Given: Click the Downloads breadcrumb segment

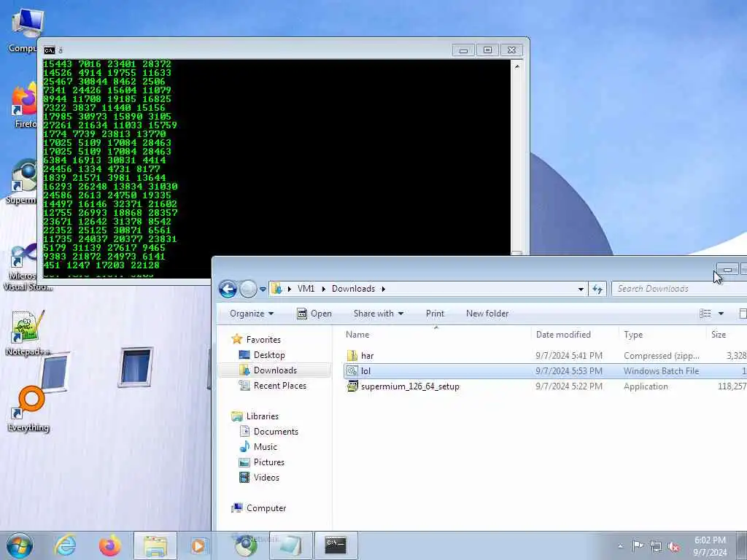Looking at the screenshot, I should pos(353,289).
